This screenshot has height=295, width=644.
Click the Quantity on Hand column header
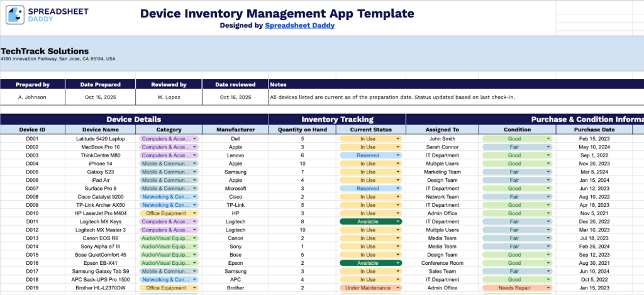coord(302,130)
